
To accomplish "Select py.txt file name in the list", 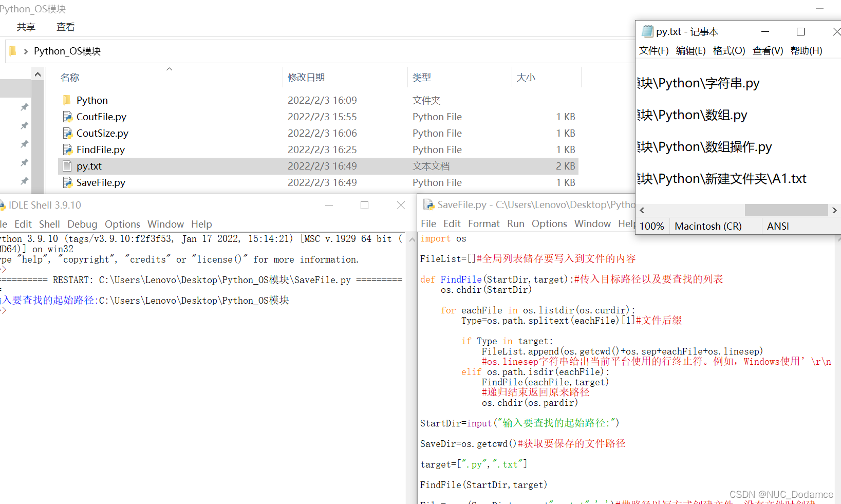I will tap(89, 166).
